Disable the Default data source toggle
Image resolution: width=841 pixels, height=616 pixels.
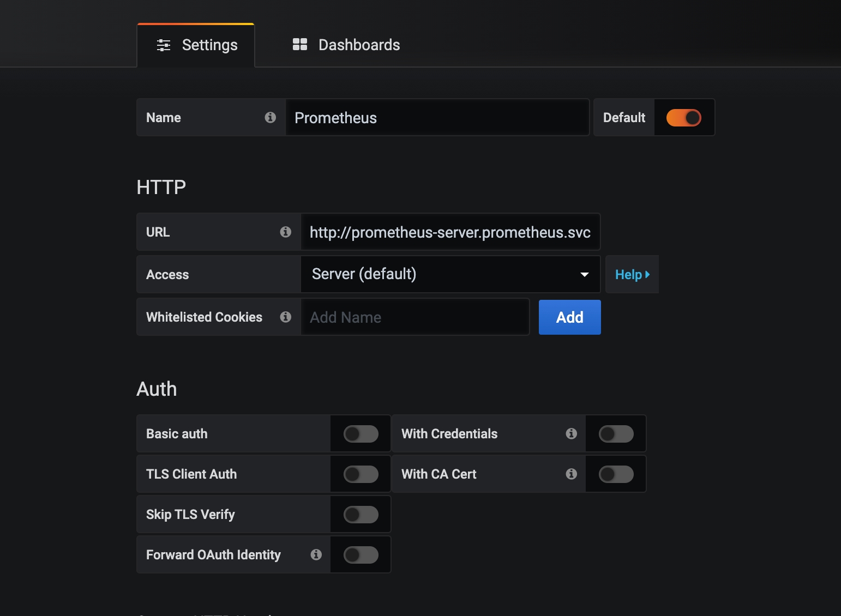point(683,118)
